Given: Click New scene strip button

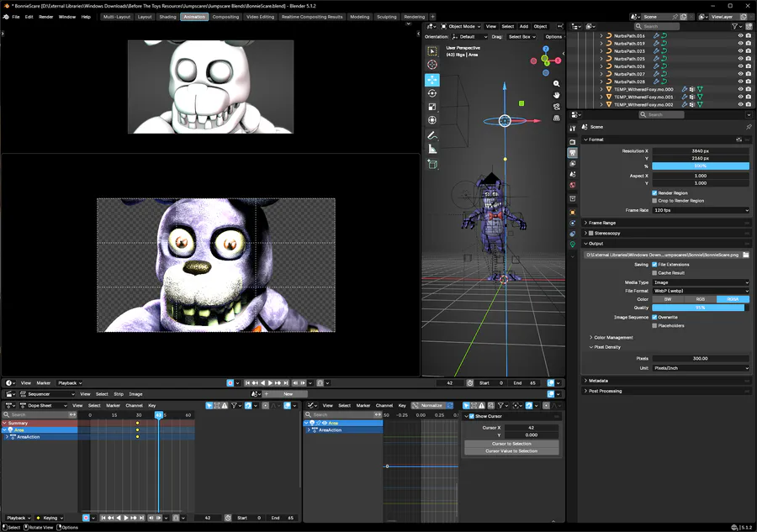Looking at the screenshot, I should coord(289,394).
